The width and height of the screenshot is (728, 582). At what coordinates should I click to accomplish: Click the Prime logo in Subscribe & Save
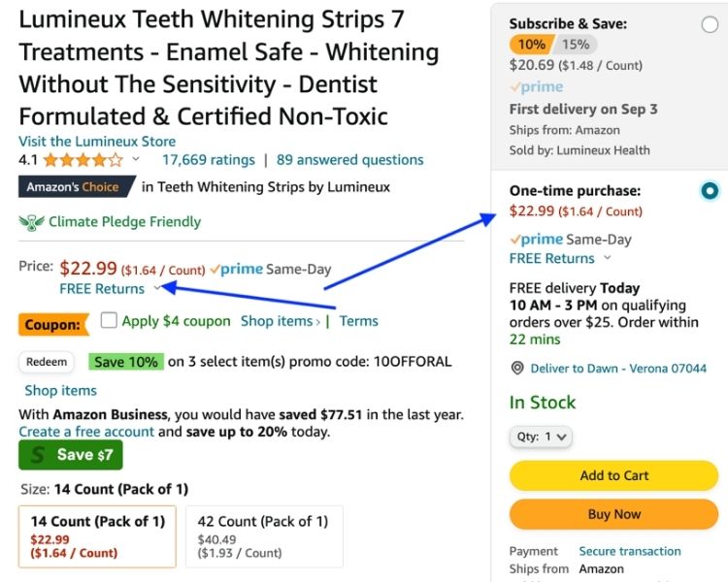click(x=536, y=87)
